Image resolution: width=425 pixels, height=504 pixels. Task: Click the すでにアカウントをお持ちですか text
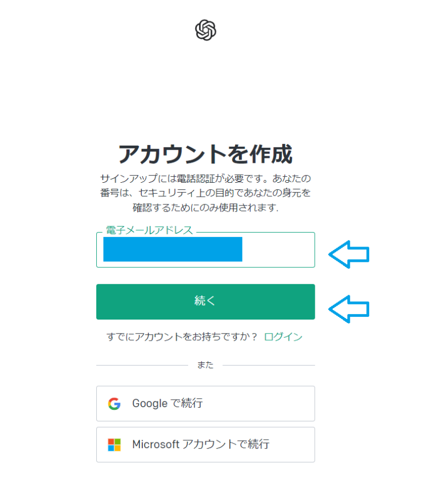(183, 336)
